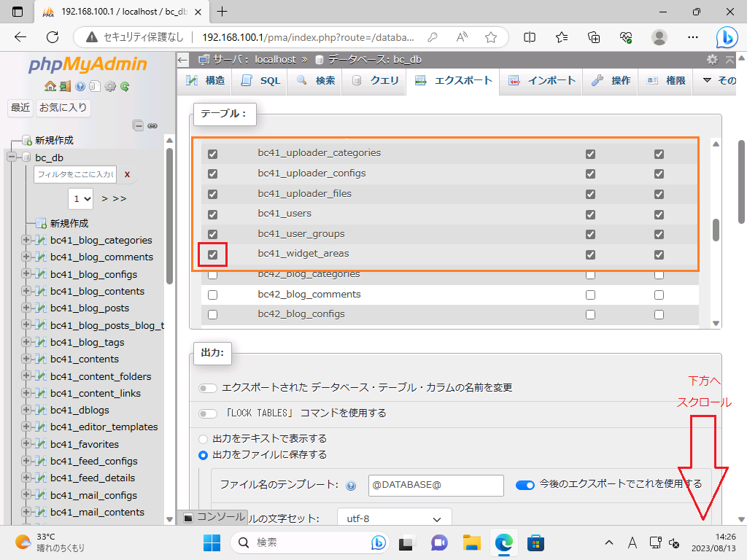Click help icon next to filename template
The width and height of the screenshot is (747, 560).
pyautogui.click(x=351, y=486)
